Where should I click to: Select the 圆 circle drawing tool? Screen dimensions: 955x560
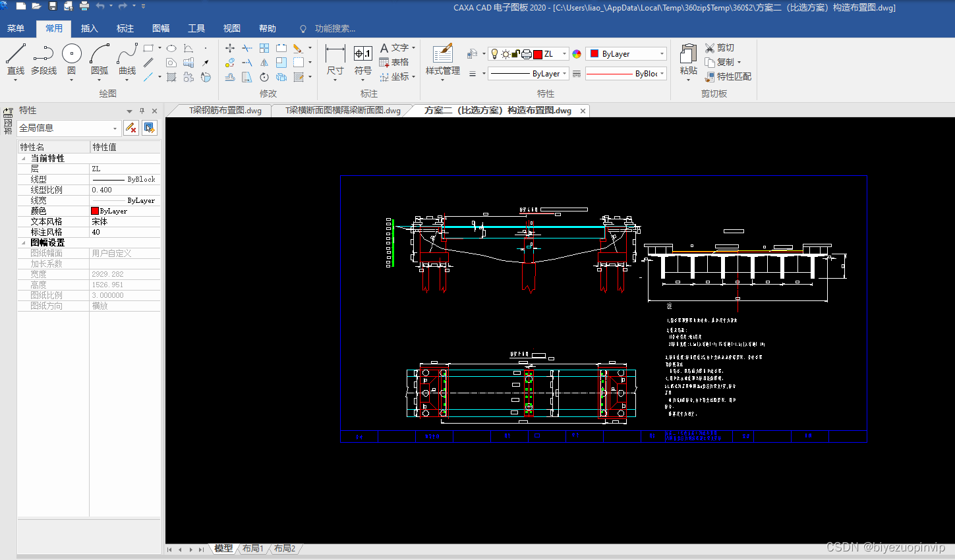71,55
